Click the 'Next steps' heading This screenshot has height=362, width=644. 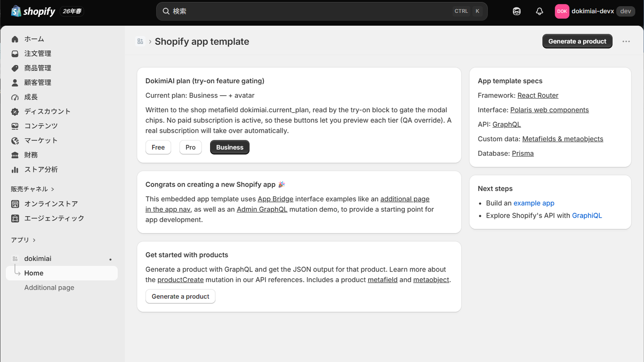click(x=495, y=189)
